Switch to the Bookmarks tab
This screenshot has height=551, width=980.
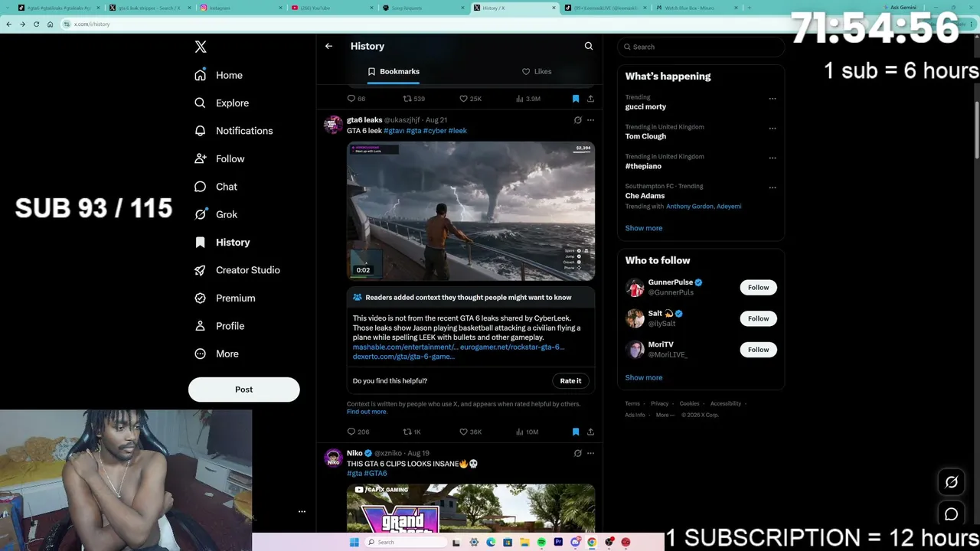pos(394,71)
